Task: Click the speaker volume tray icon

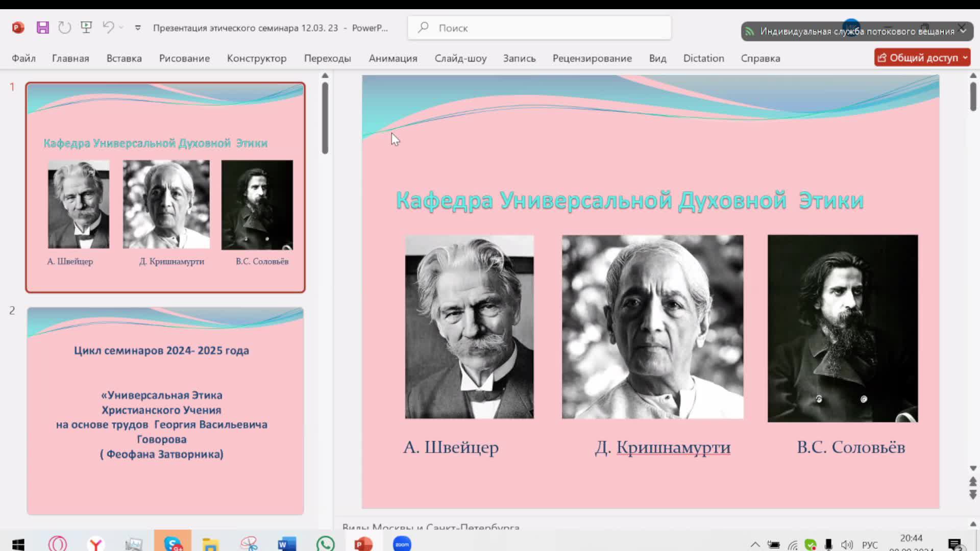Action: tap(847, 545)
